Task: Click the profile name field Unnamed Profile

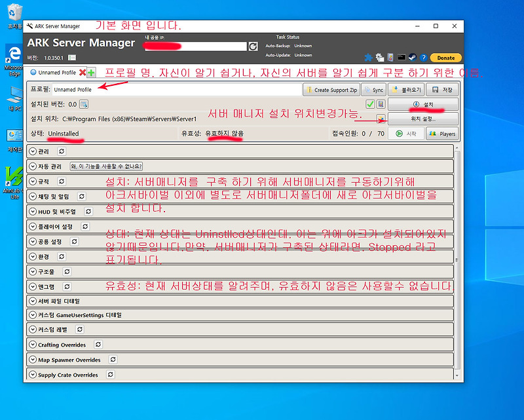Action: coord(177,90)
